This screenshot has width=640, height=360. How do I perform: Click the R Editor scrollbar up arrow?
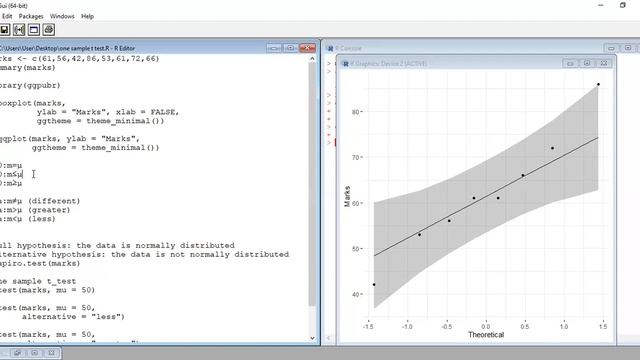[x=312, y=59]
